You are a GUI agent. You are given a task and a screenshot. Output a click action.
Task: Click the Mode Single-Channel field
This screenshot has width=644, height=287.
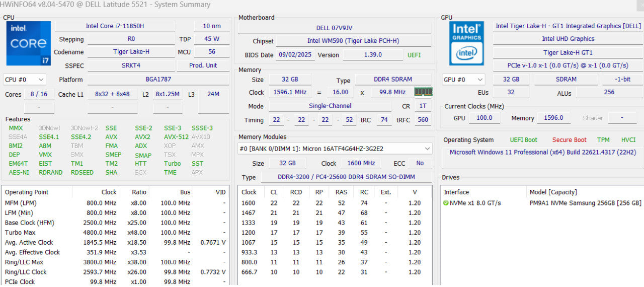pyautogui.click(x=330, y=106)
